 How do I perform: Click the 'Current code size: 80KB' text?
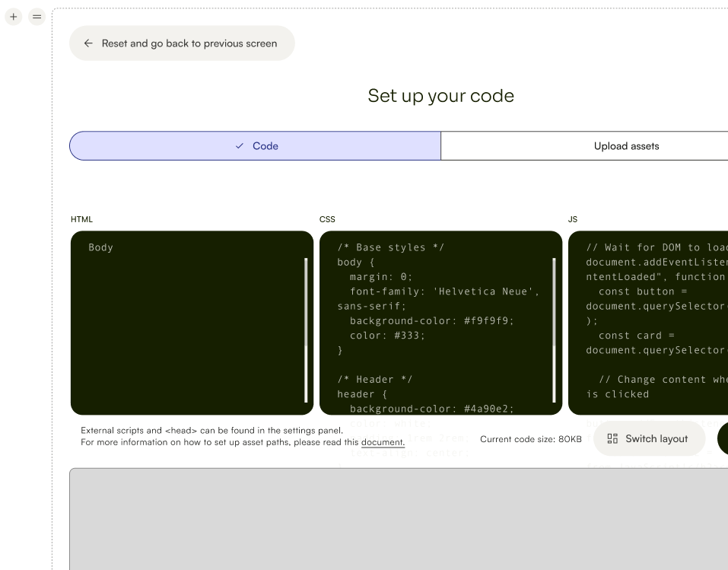(x=530, y=439)
